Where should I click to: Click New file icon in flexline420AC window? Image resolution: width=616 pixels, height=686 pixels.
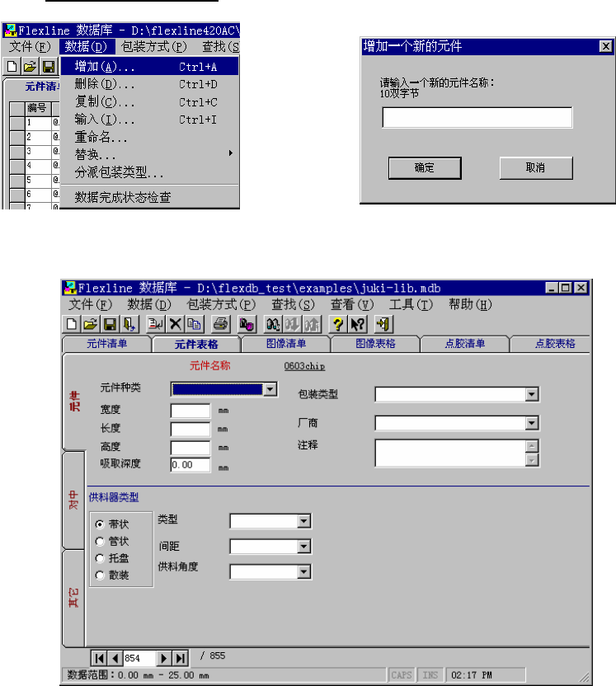[x=12, y=67]
